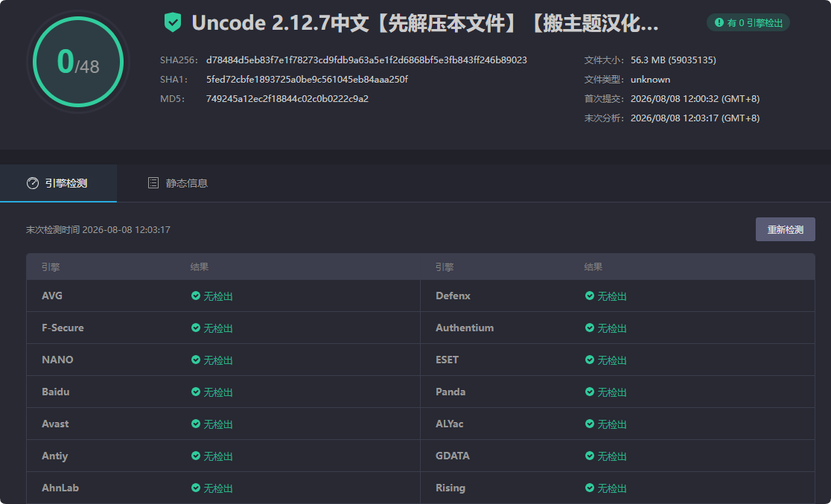The width and height of the screenshot is (831, 504).
Task: Click the green check icon in Antiy row
Action: 196,456
